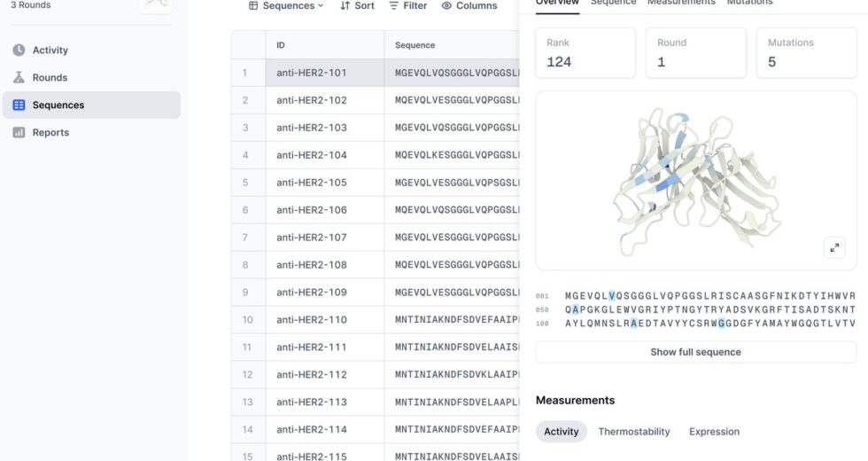Select row anti-HER2-101
Image resolution: width=868 pixels, height=461 pixels.
coord(376,73)
